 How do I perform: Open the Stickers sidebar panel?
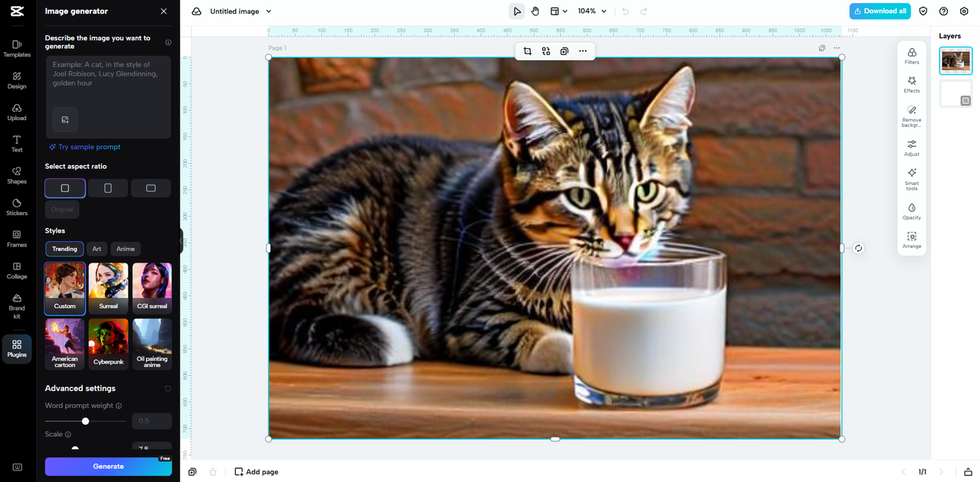pyautogui.click(x=17, y=207)
